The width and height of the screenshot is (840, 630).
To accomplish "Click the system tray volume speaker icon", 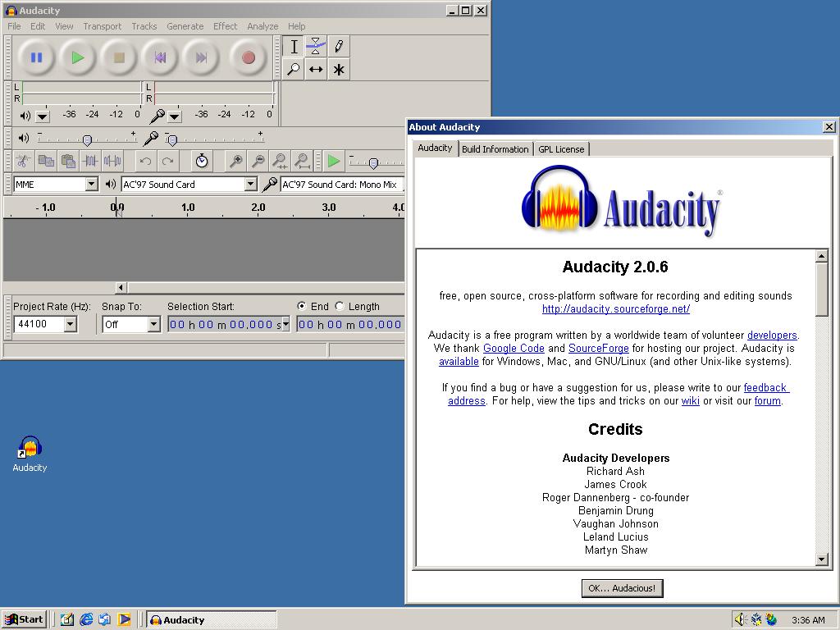I will (x=741, y=620).
